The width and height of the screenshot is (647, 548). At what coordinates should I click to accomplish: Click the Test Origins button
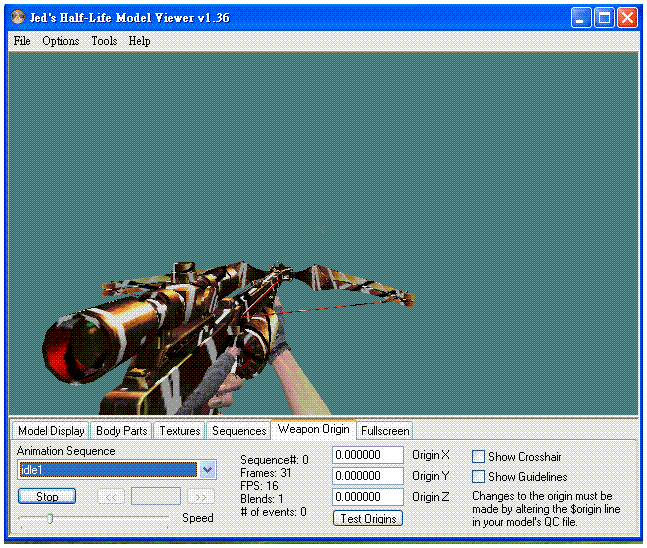[x=367, y=518]
